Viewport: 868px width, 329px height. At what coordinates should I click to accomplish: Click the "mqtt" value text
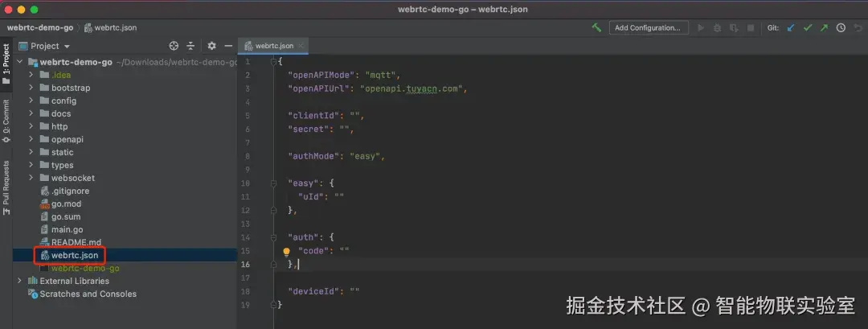click(380, 75)
